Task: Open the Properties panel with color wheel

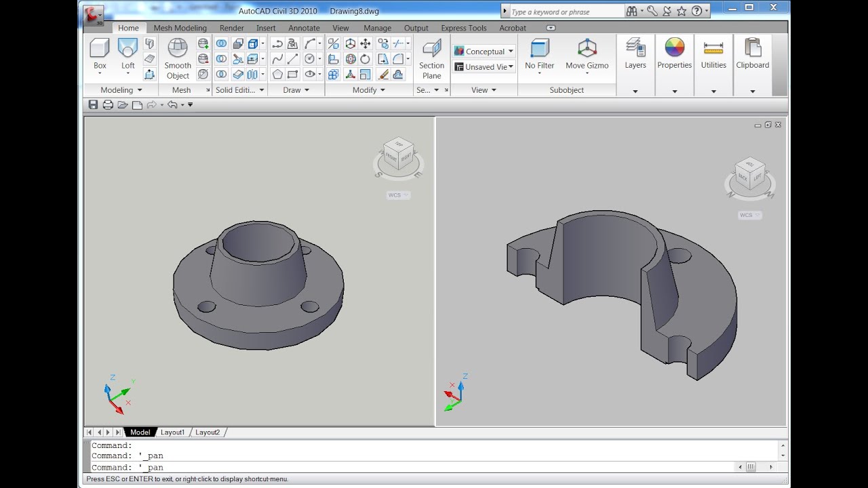Action: point(674,65)
